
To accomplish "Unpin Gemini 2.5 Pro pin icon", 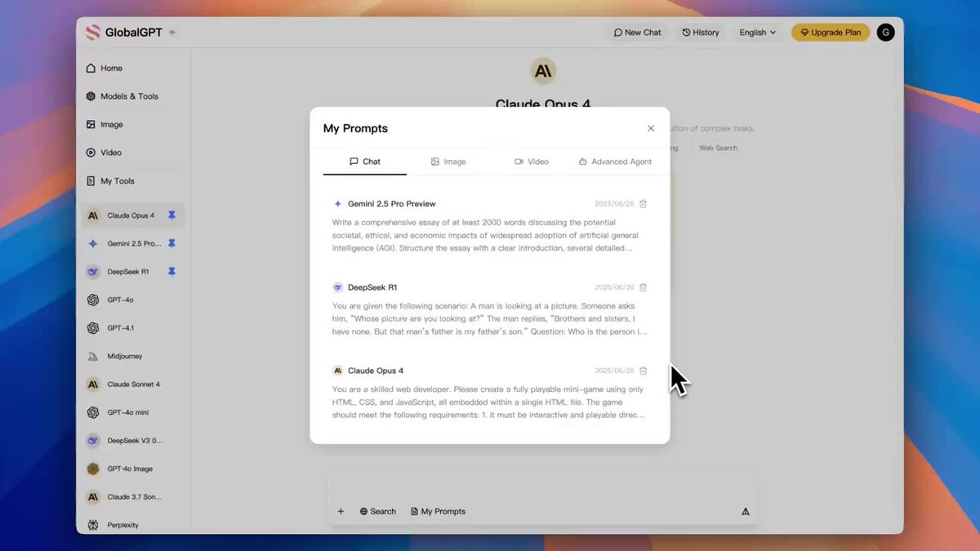I will pyautogui.click(x=171, y=243).
